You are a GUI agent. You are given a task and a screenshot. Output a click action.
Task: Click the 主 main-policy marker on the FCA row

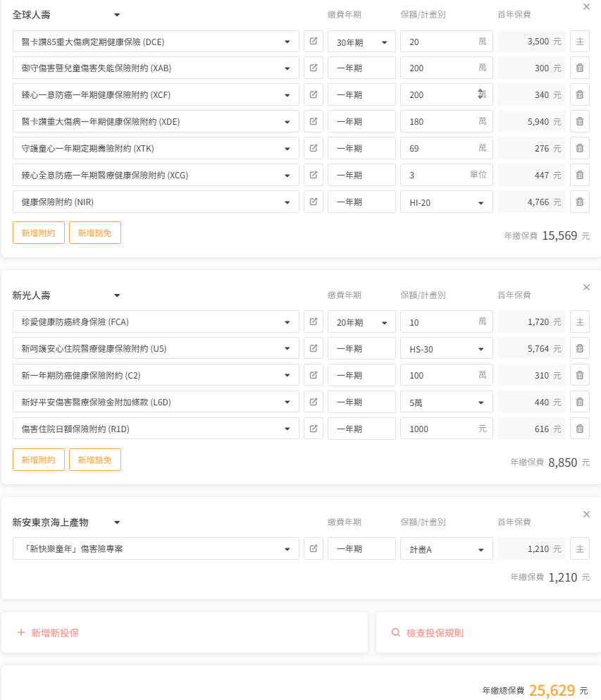pyautogui.click(x=580, y=322)
